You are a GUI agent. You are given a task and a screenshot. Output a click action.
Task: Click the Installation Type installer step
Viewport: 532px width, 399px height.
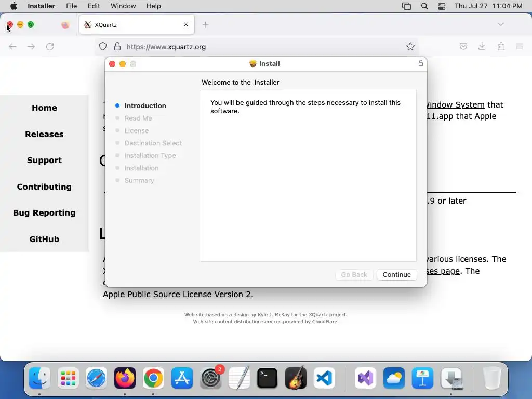tap(150, 156)
